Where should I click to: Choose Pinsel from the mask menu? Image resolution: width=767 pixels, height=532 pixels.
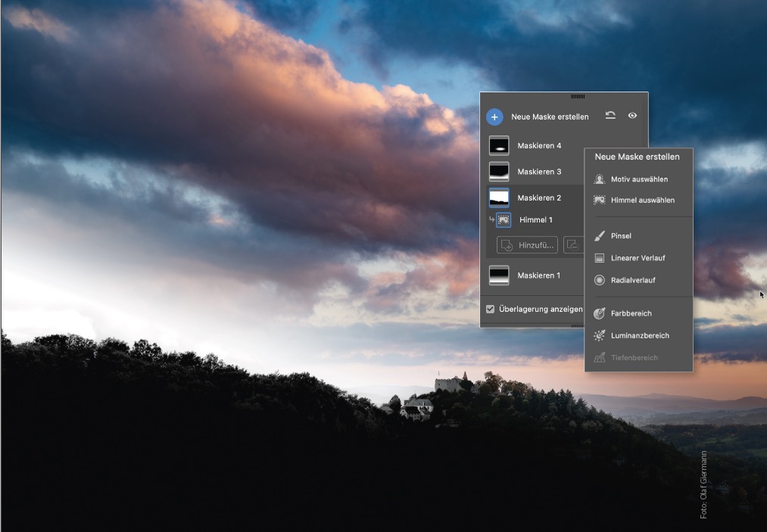pyautogui.click(x=638, y=235)
